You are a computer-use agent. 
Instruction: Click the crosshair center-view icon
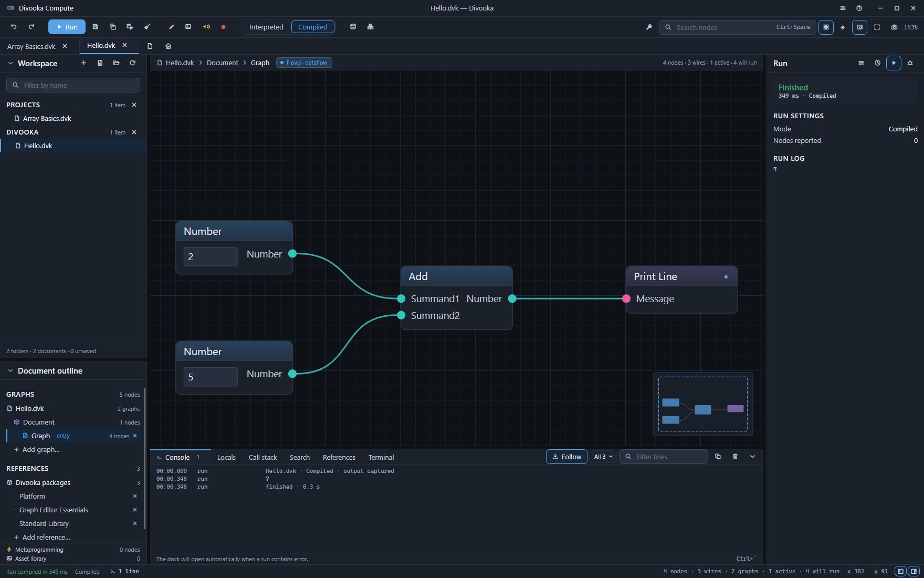coord(843,27)
